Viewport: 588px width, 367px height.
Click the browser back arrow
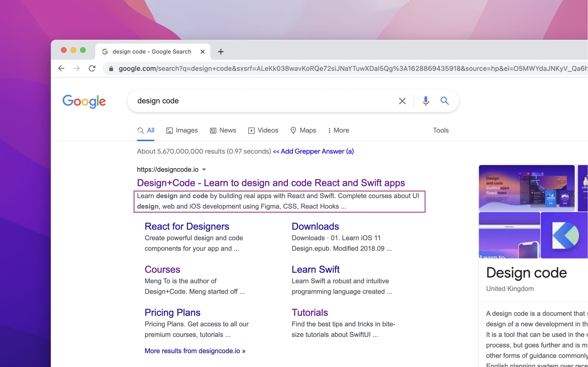click(61, 68)
